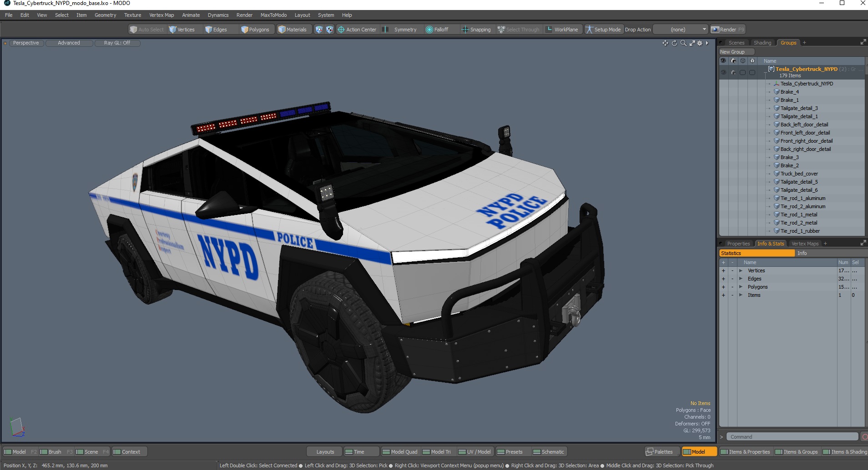Open the MaxToModo menu
The width and height of the screenshot is (868, 470).
(x=273, y=15)
